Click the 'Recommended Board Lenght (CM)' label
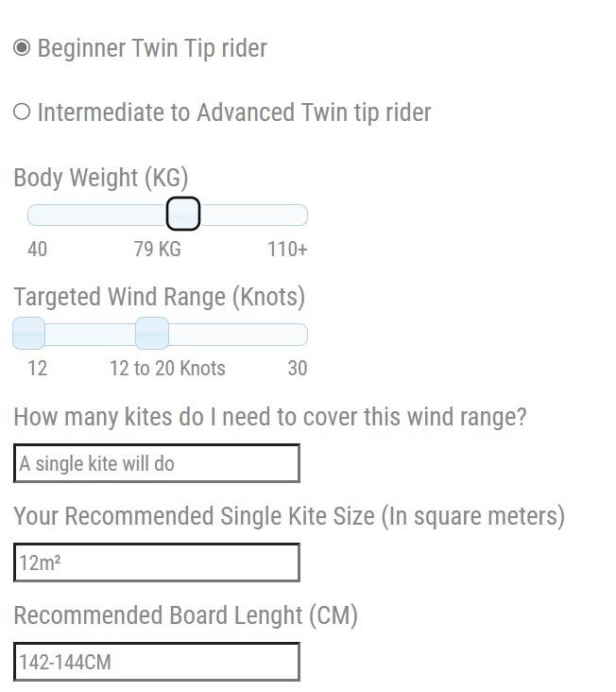This screenshot has height=692, width=616. pos(186,616)
